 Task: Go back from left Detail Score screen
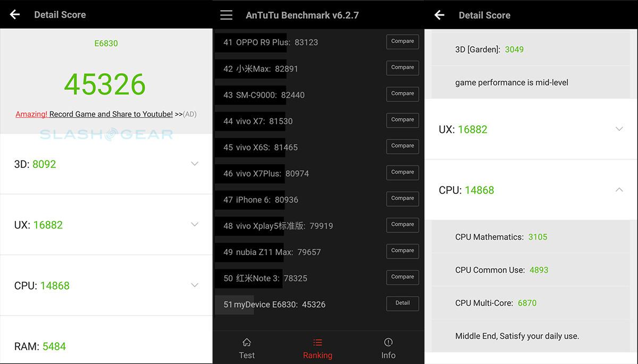[15, 15]
